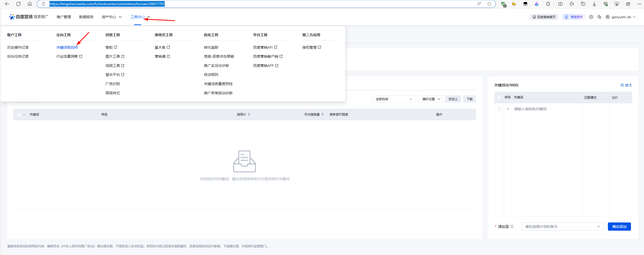Go back to the previous browser page
Viewport: 644px width, 255px height.
(7, 4)
